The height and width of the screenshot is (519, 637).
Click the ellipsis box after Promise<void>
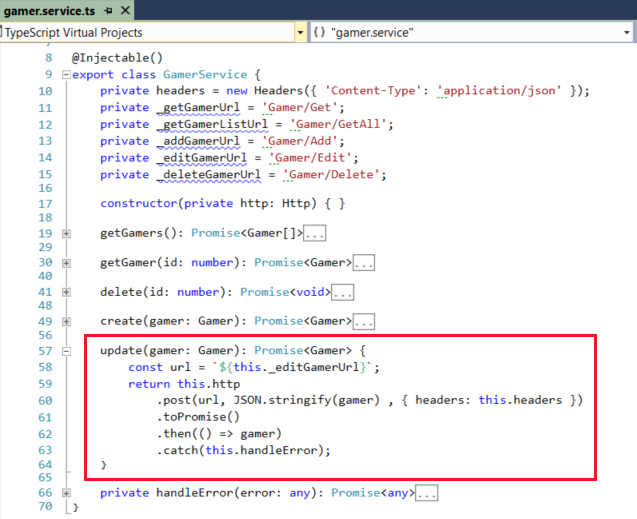343,293
